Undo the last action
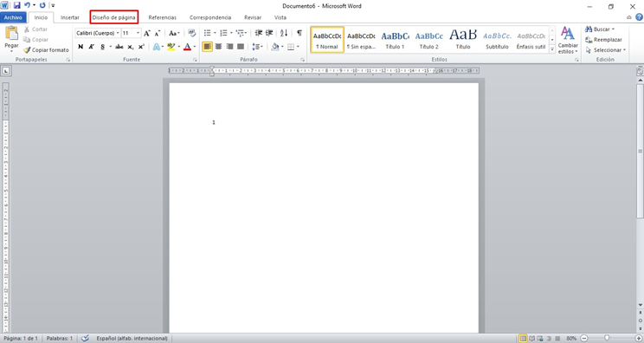This screenshot has height=343, width=644. pyautogui.click(x=27, y=5)
